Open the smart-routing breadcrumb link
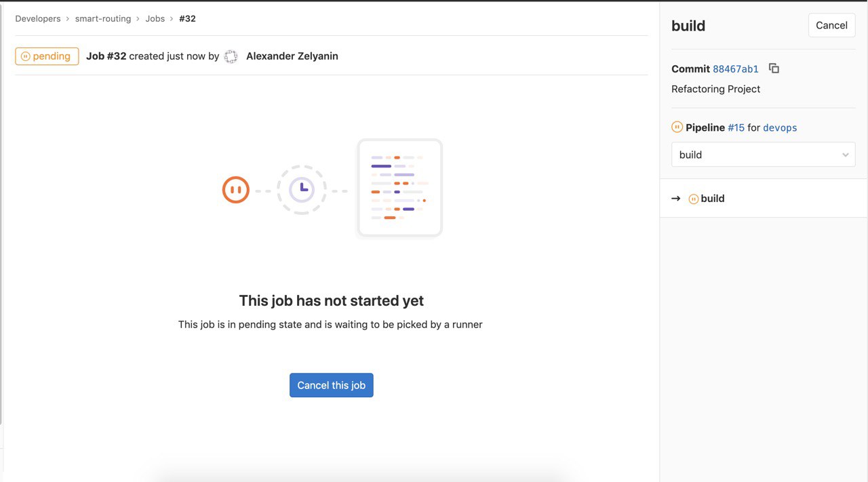This screenshot has width=868, height=482. tap(103, 18)
